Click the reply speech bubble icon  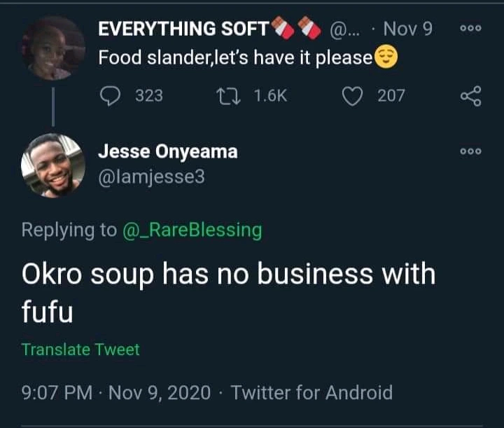click(111, 96)
